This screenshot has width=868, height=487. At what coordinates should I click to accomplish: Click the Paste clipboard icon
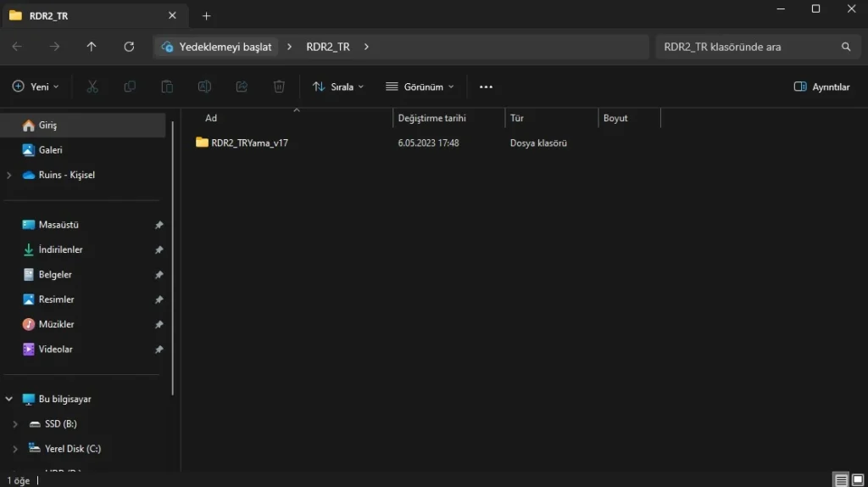pos(167,87)
